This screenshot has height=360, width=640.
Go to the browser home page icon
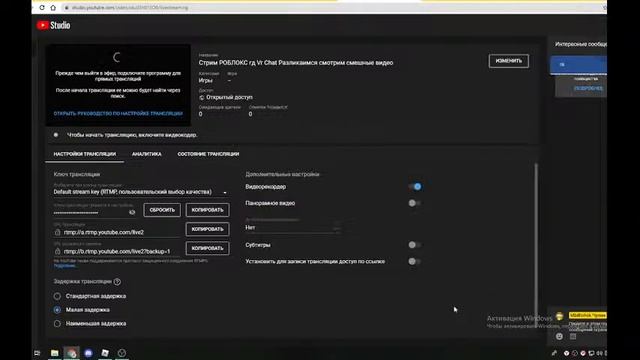(53, 7)
